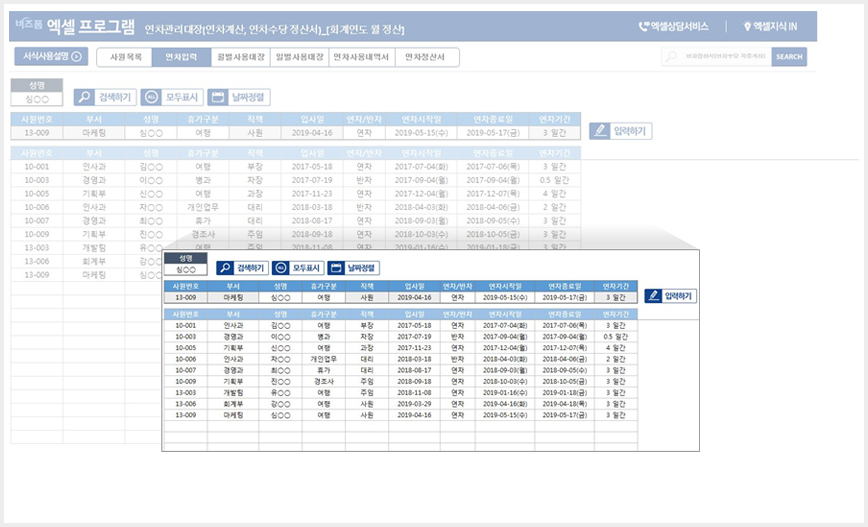Click the magnifier icon on 검색하기 in the enlarged popup
868x527 pixels.
(225, 268)
